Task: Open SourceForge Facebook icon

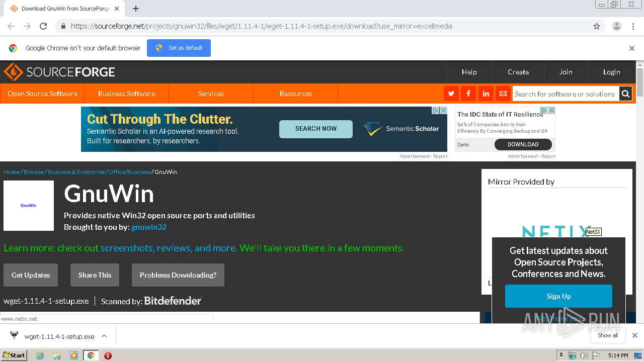Action: pos(468,94)
